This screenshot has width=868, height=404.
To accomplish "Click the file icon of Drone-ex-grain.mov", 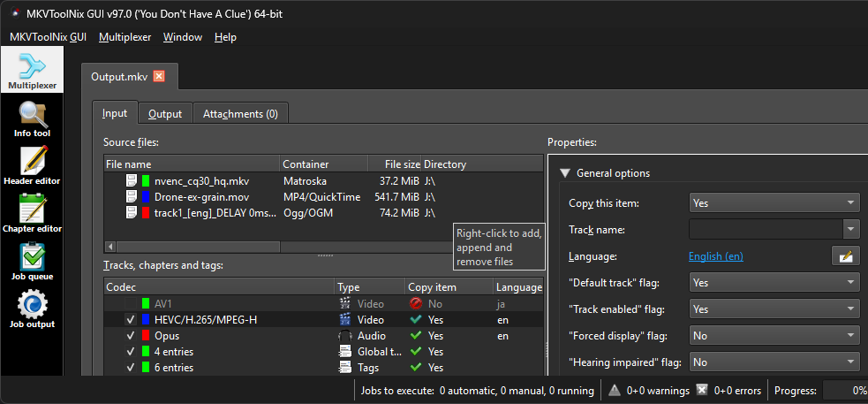I will [x=132, y=197].
